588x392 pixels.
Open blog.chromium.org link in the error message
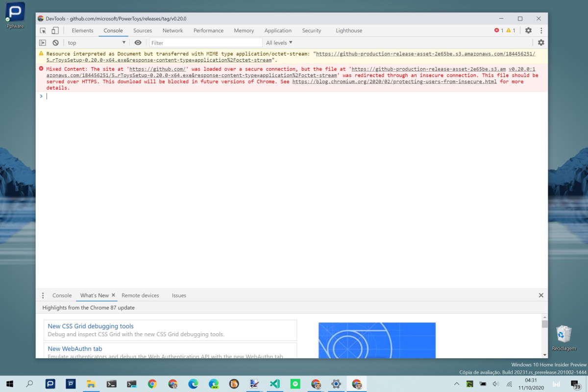coord(394,81)
